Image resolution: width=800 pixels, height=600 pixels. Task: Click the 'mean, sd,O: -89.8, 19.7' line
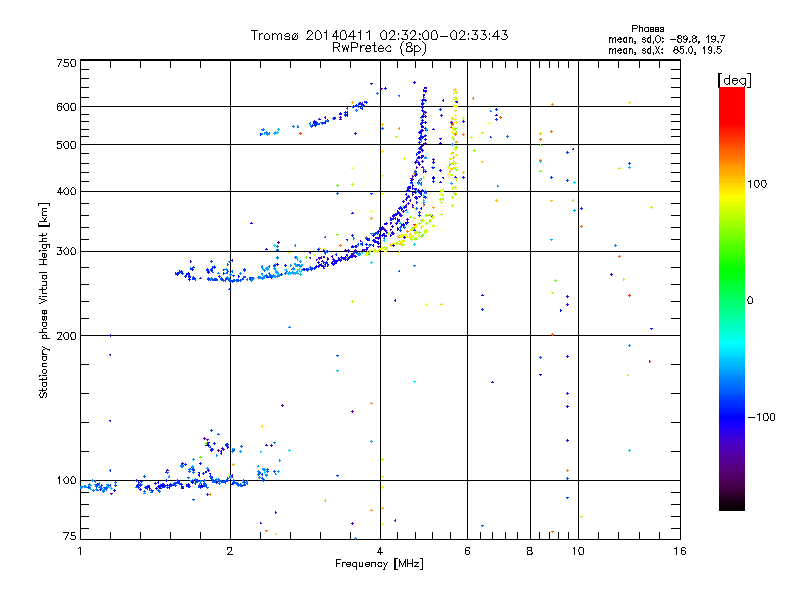point(666,39)
